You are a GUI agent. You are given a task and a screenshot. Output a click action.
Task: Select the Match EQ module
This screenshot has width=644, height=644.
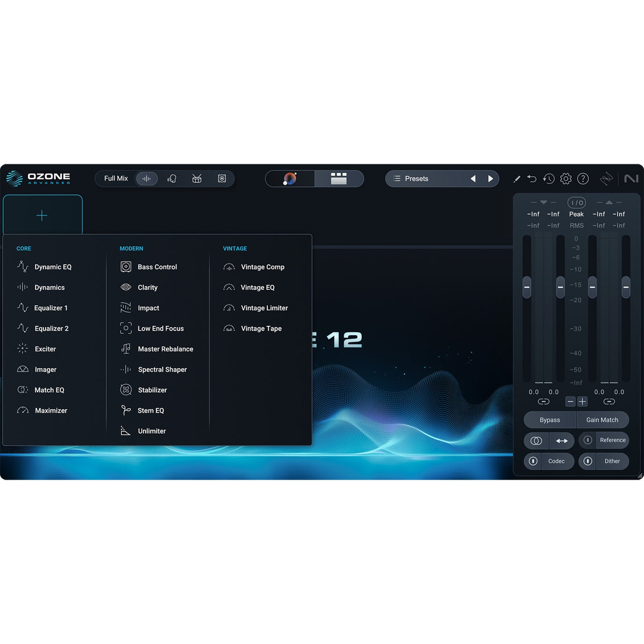(41, 390)
